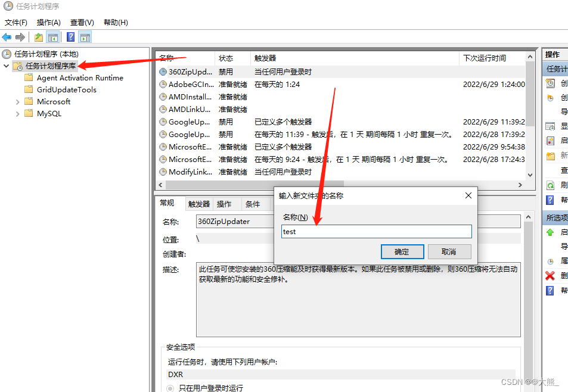568x392 pixels.
Task: Toggle the show/hide console tree toolbar button
Action: [52, 37]
